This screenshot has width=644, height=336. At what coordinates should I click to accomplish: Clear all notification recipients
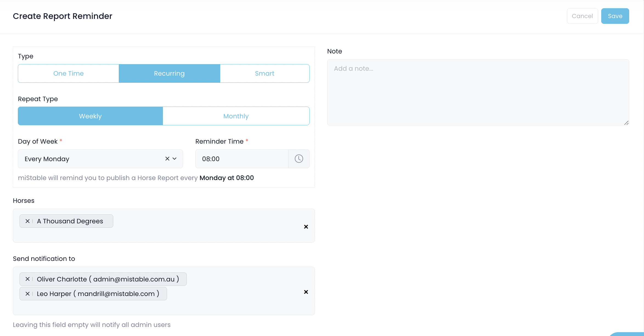306,292
